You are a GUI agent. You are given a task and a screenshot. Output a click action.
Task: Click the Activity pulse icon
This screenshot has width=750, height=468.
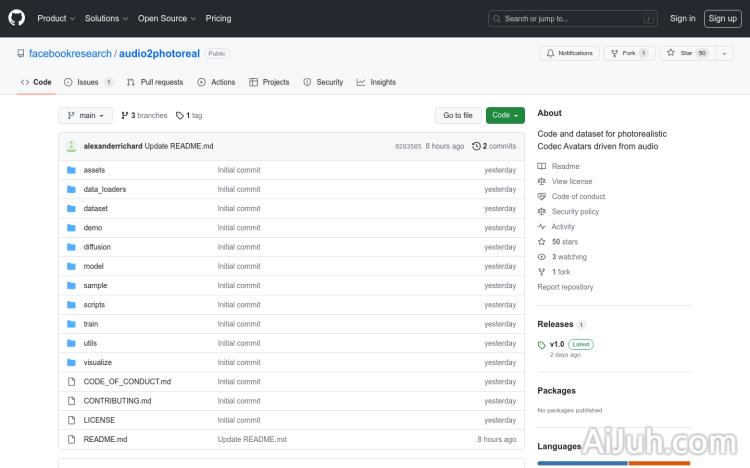542,227
